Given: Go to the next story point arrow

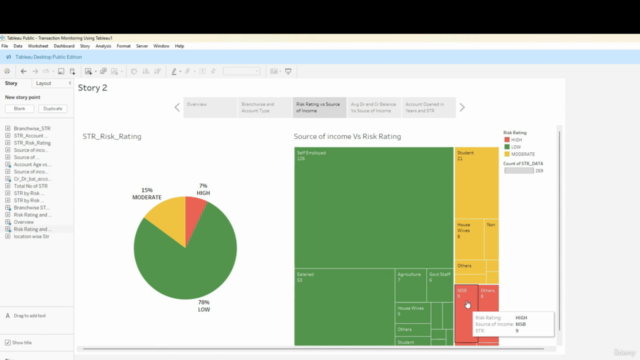Looking at the screenshot, I should (x=462, y=107).
